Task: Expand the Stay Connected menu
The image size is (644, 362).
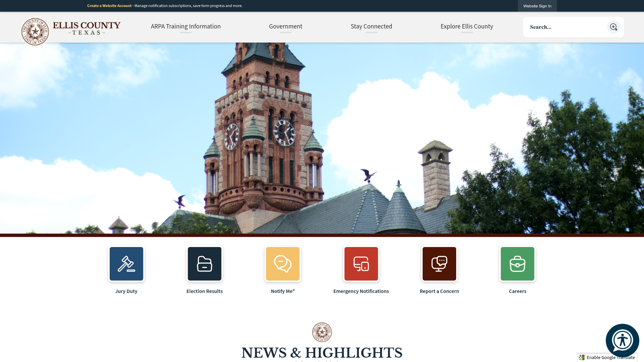Action: (x=371, y=26)
